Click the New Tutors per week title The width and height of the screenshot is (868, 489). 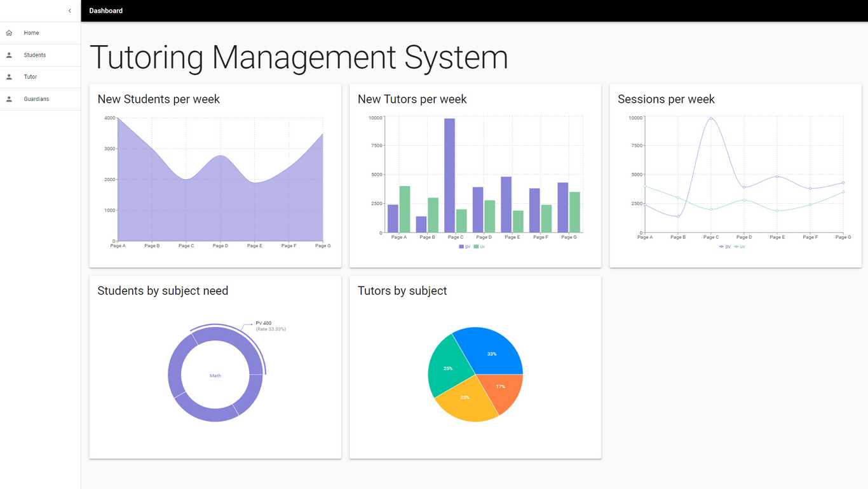pyautogui.click(x=412, y=99)
